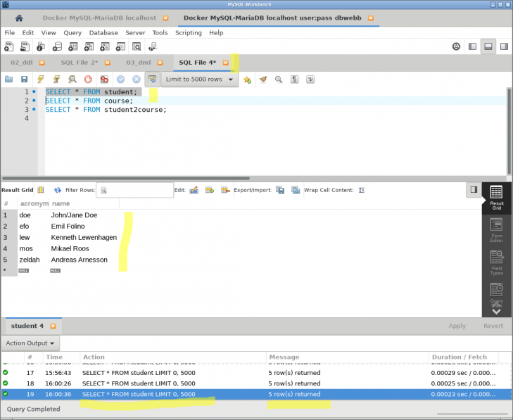This screenshot has width=513, height=420.
Task: Create a new table icon
Action: [73, 46]
